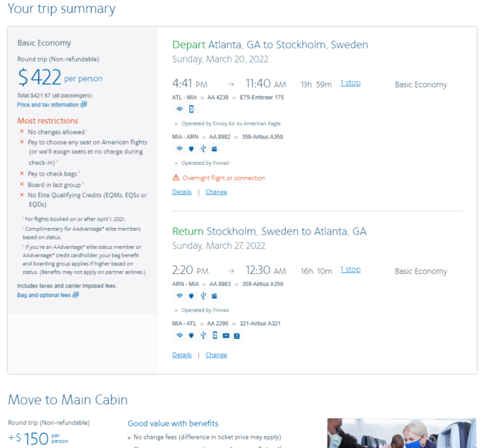This screenshot has height=448, width=480.
Task: Click Change for the return Stockholm to Atlanta flight
Action: coord(216,355)
